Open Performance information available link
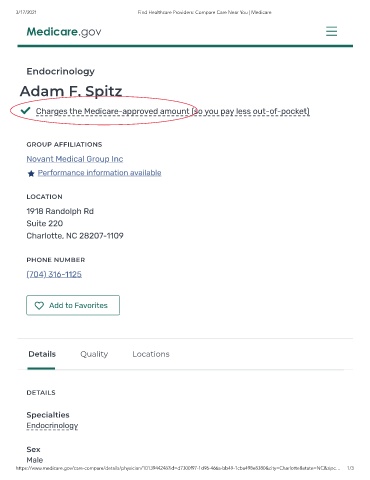 [99, 173]
